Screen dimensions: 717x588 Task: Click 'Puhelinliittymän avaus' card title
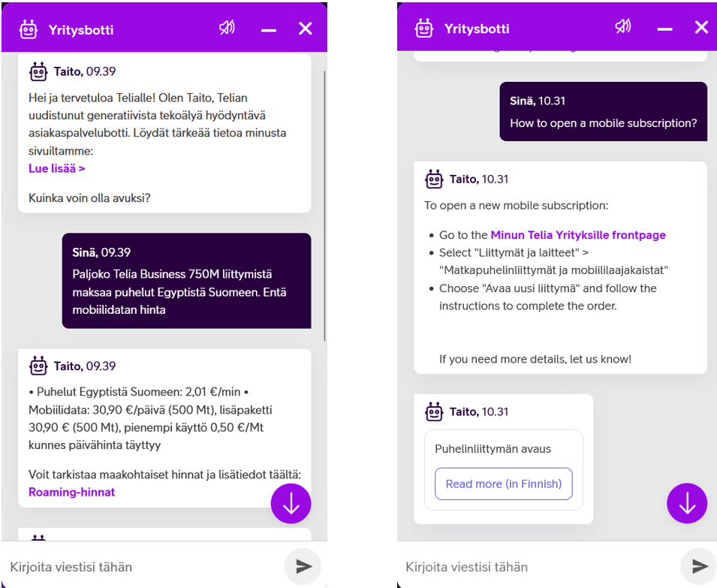tap(493, 449)
